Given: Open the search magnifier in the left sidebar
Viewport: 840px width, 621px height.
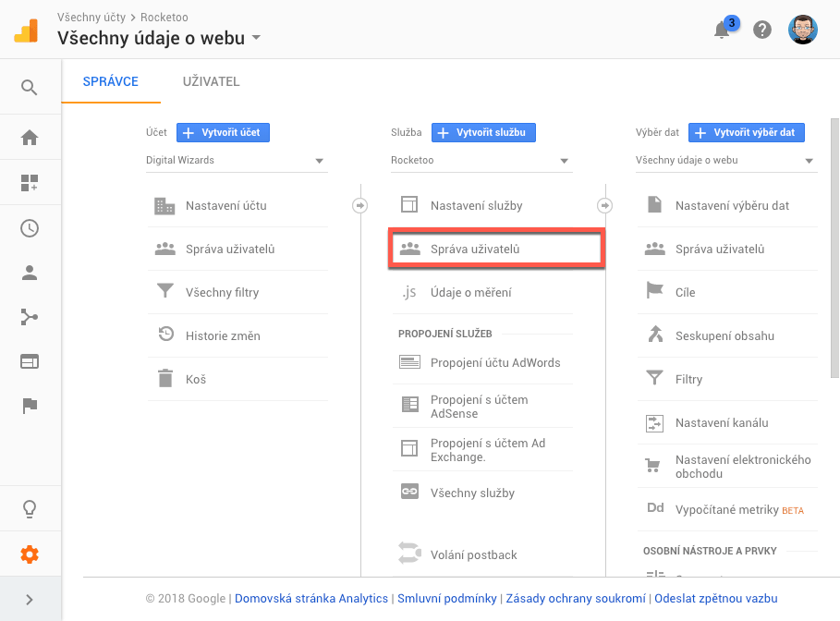Looking at the screenshot, I should [29, 87].
